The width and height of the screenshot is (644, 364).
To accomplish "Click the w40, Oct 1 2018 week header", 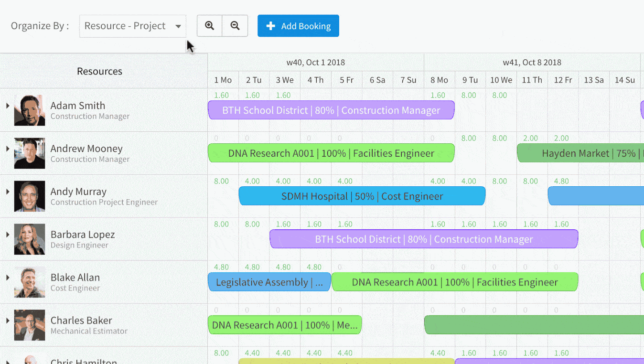I will click(x=316, y=62).
